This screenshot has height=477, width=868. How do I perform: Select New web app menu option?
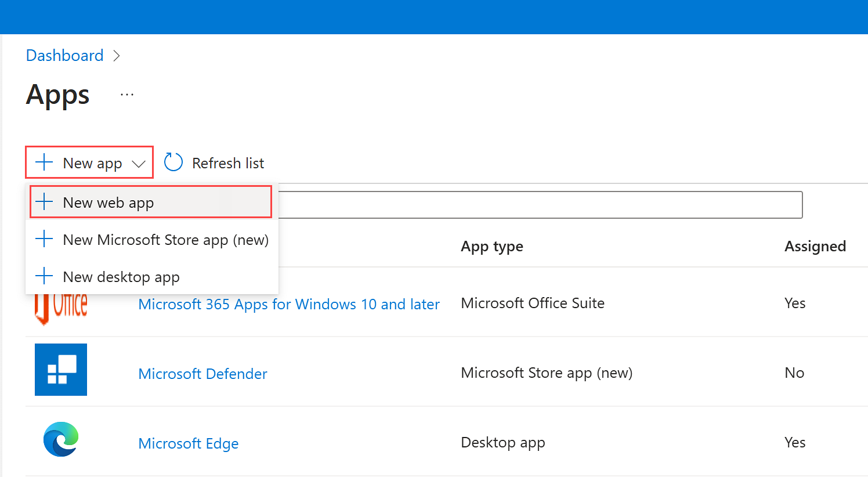[151, 202]
